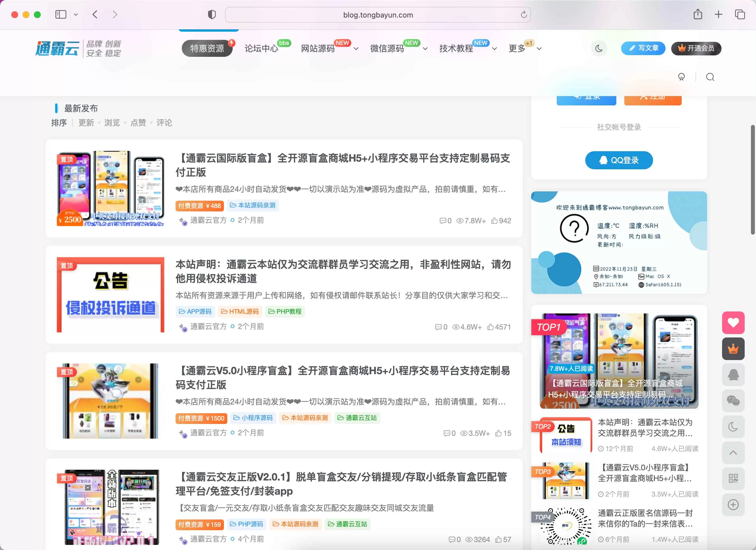Sort posts by 更新
The width and height of the screenshot is (756, 550).
tap(86, 123)
